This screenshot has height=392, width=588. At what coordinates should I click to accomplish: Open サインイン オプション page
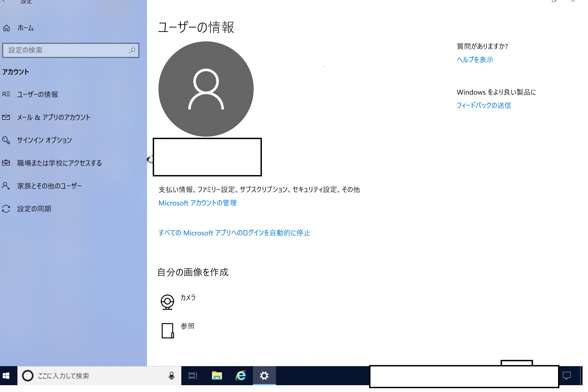(x=44, y=140)
